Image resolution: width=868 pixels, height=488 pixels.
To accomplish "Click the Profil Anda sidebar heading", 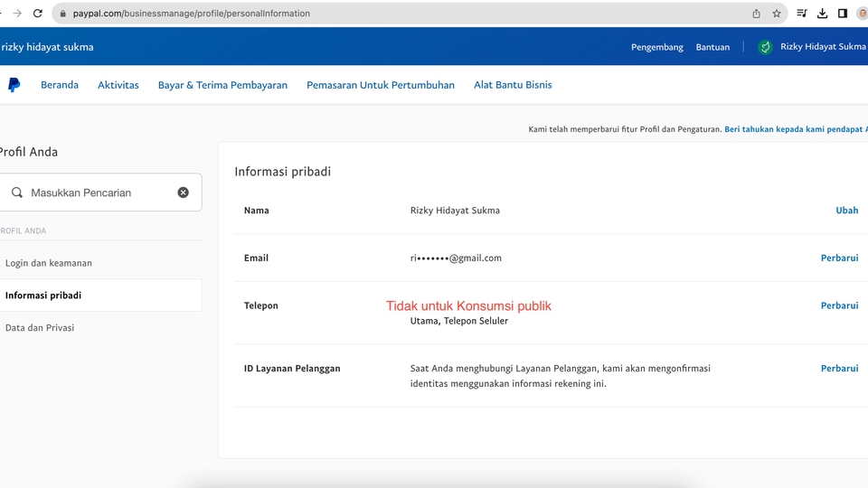I will [x=29, y=152].
